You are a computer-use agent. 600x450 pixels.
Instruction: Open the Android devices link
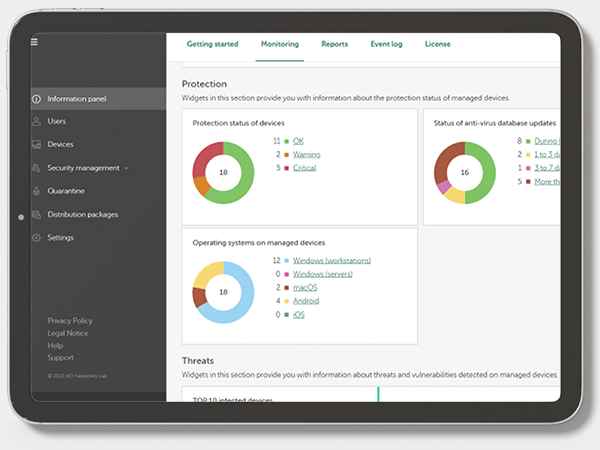point(306,301)
